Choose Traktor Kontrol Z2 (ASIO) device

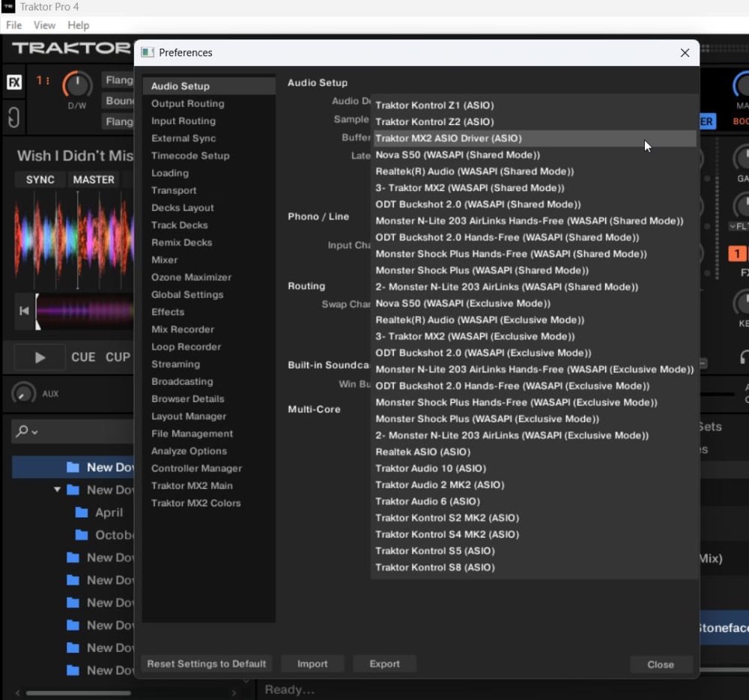coord(533,122)
